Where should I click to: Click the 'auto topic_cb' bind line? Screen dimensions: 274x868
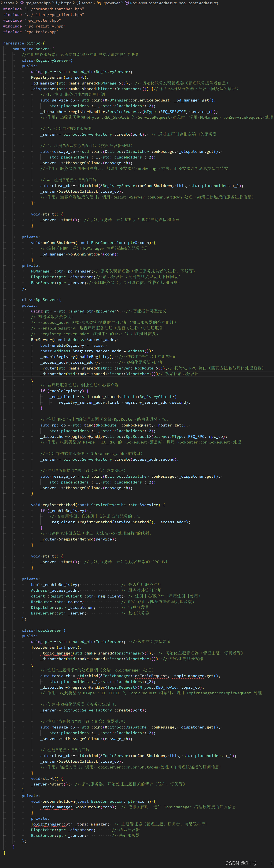pyautogui.click(x=130, y=676)
